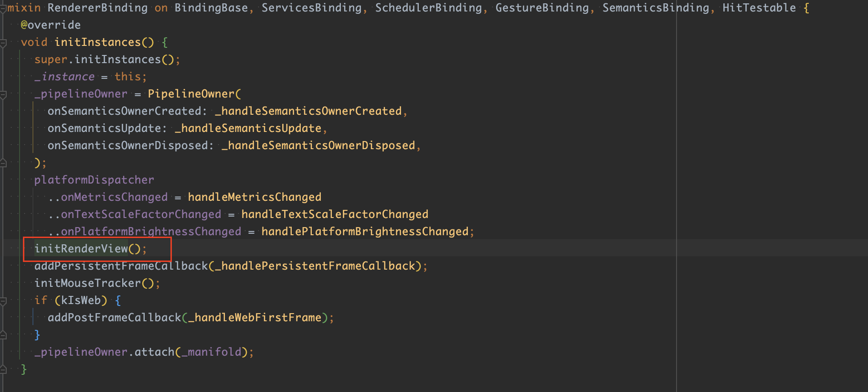Click onSemanticsOwnerCreated parameter name
This screenshot has width=868, height=392.
(124, 111)
